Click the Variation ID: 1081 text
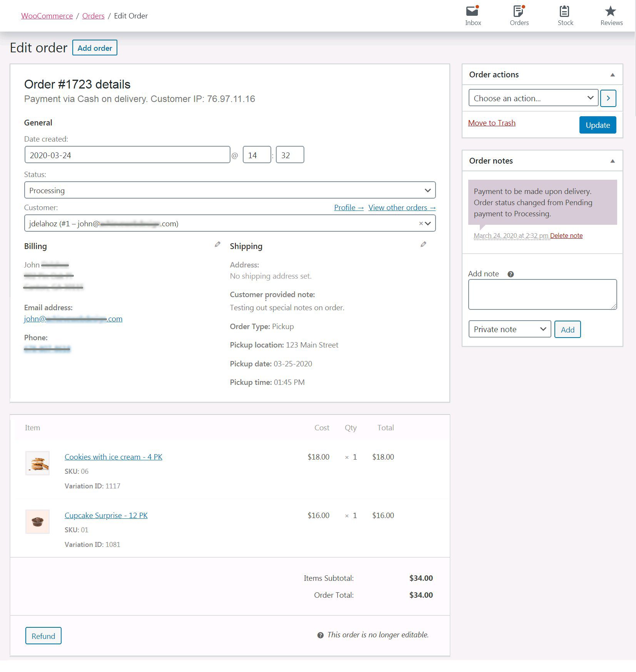 [x=92, y=544]
